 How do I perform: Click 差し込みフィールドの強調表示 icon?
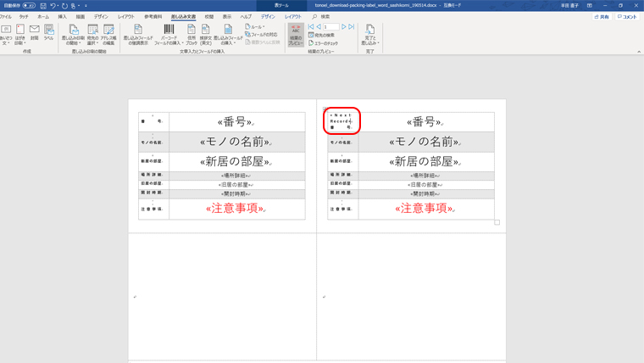136,33
